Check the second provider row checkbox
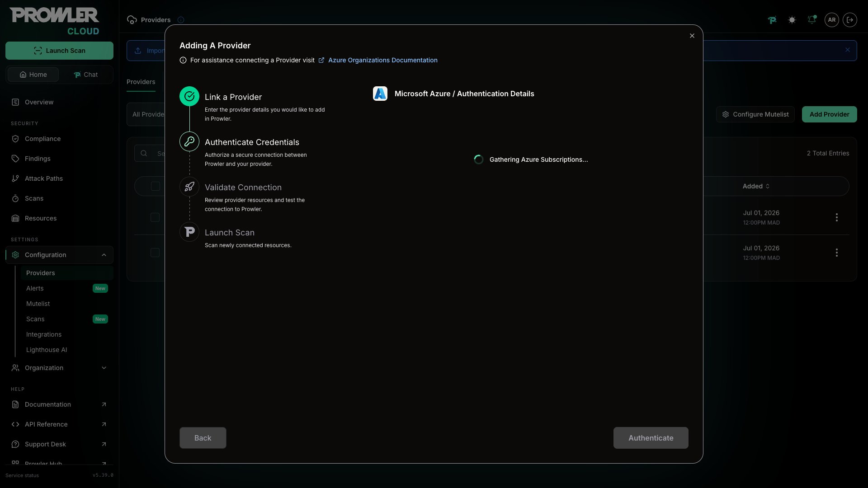The width and height of the screenshot is (868, 488). [155, 253]
